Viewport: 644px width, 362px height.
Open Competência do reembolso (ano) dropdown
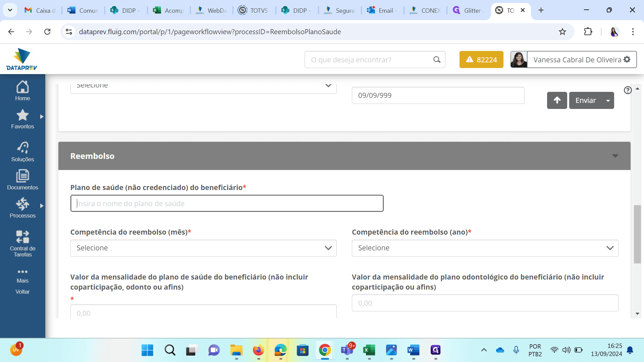coord(485,248)
